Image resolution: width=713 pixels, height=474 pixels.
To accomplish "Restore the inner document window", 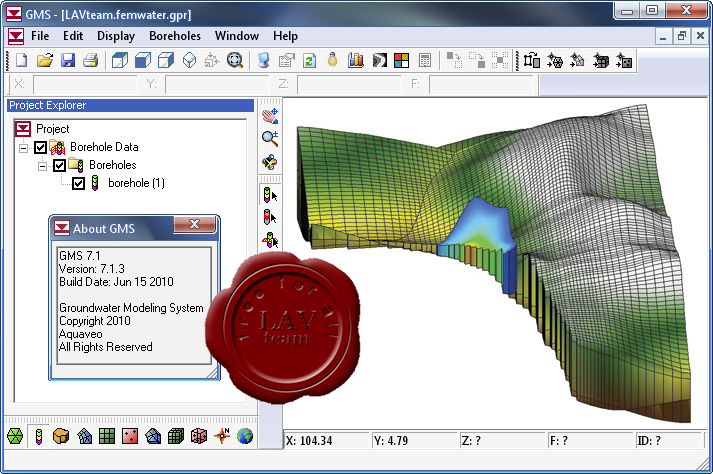I will [x=682, y=36].
